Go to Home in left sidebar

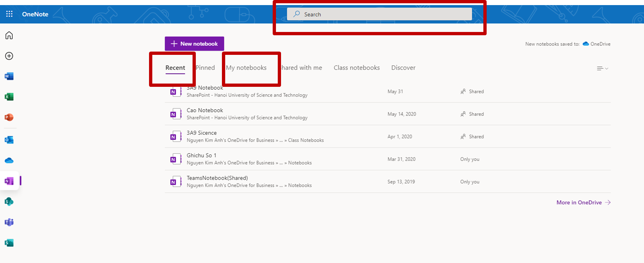9,35
